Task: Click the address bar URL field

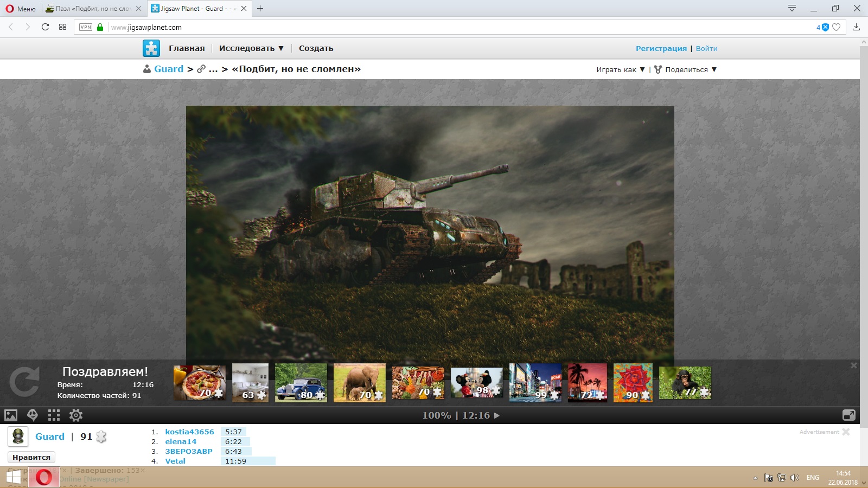Action: point(461,27)
